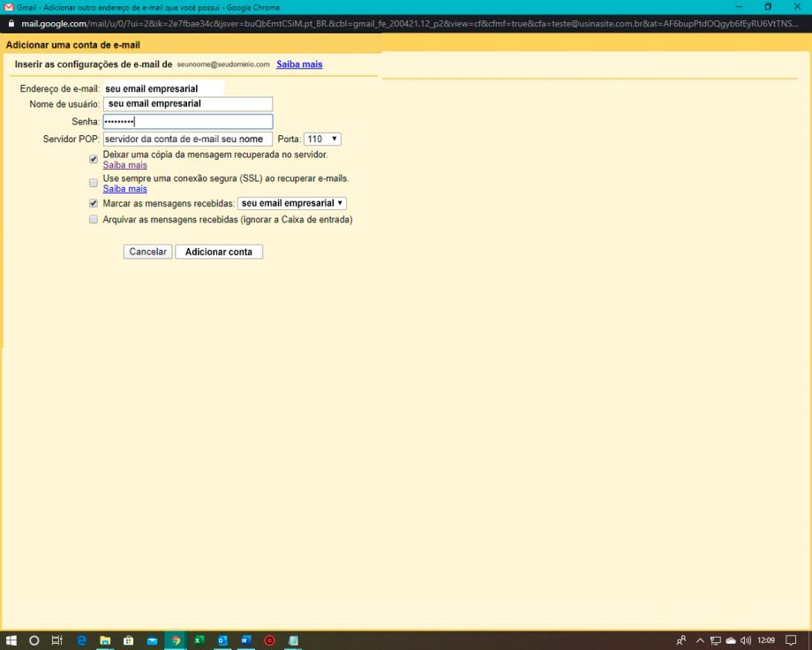Click the Windows Start button
This screenshot has width=812, height=650.
pyautogui.click(x=11, y=640)
